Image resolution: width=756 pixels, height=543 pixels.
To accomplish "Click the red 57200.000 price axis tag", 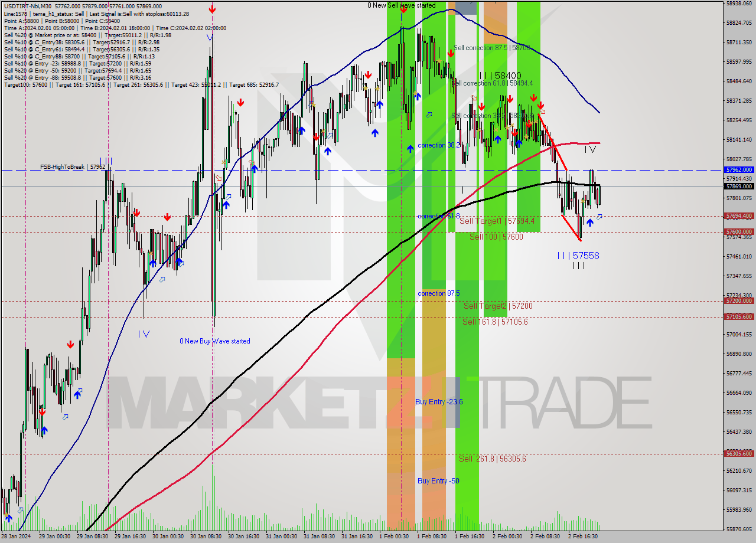I will 738,300.
